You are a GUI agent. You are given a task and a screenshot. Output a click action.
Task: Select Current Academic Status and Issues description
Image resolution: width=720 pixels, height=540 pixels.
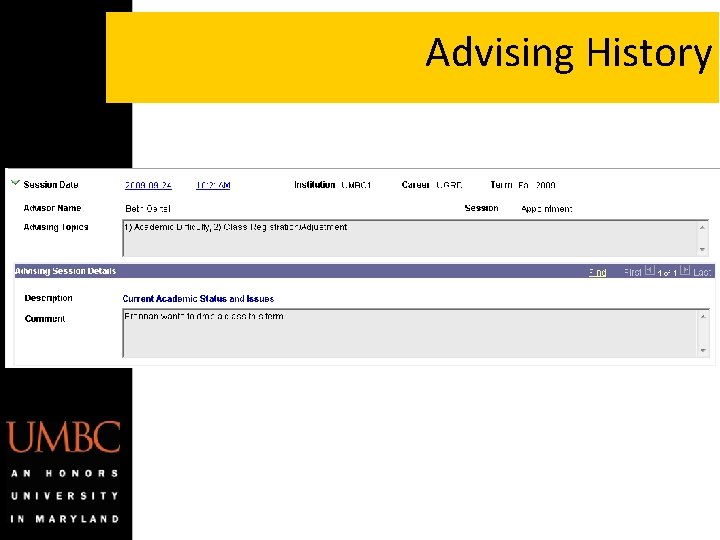(x=198, y=299)
